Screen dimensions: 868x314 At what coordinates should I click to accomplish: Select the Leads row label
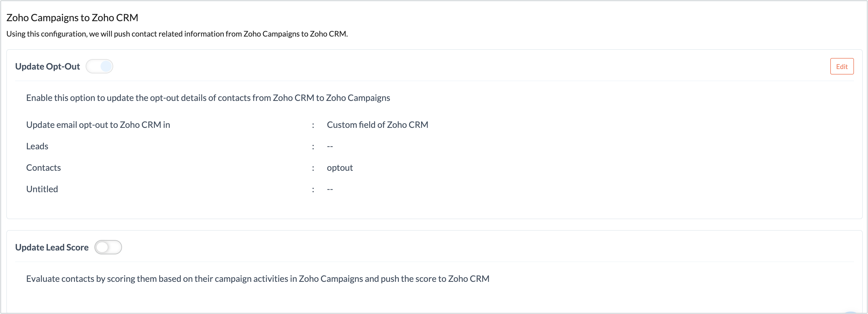point(37,146)
